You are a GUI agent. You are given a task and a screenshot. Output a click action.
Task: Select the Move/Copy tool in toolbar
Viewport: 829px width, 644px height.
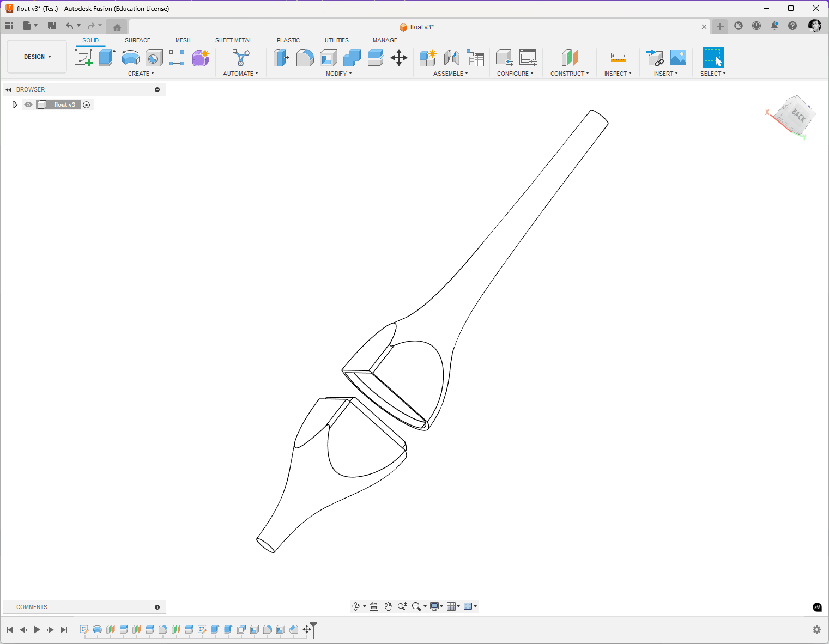click(x=399, y=57)
